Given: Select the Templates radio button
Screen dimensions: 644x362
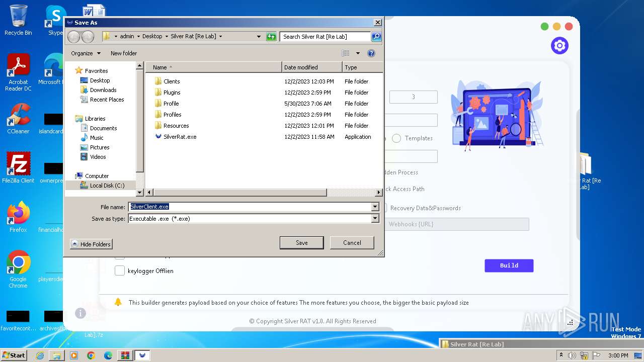Looking at the screenshot, I should [x=396, y=138].
